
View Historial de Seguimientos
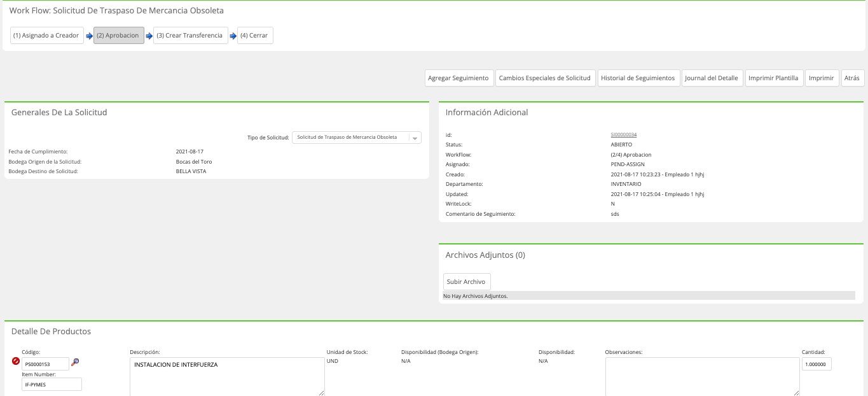(x=639, y=78)
